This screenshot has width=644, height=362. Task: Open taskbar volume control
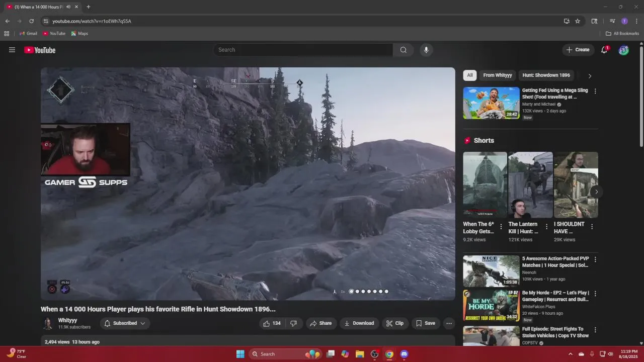pyautogui.click(x=610, y=354)
